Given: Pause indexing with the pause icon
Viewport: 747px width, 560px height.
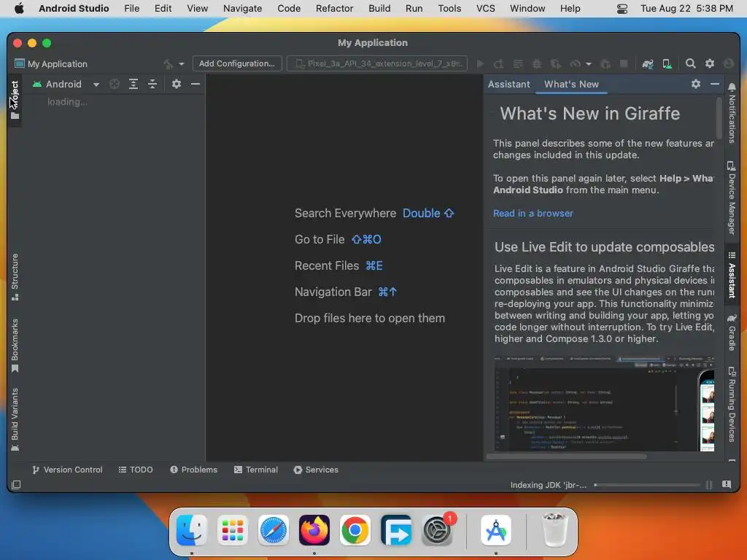Looking at the screenshot, I should point(709,485).
